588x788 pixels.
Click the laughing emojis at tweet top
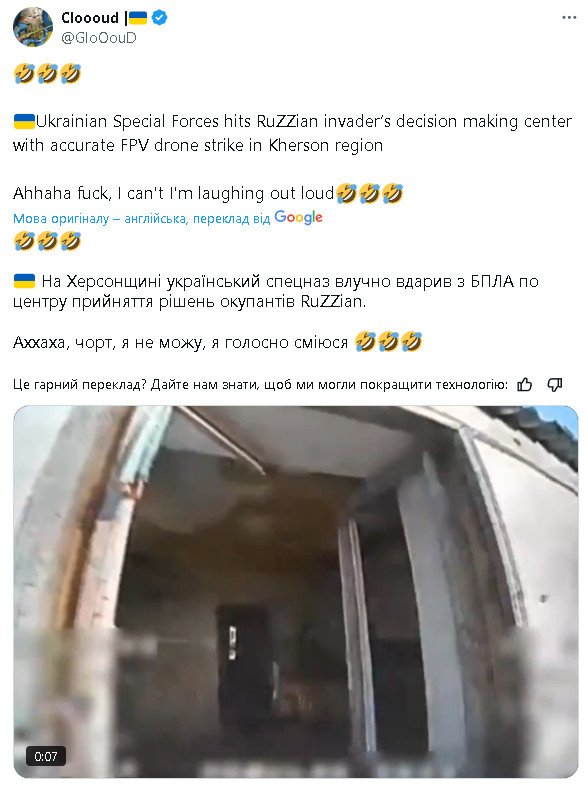[x=47, y=73]
